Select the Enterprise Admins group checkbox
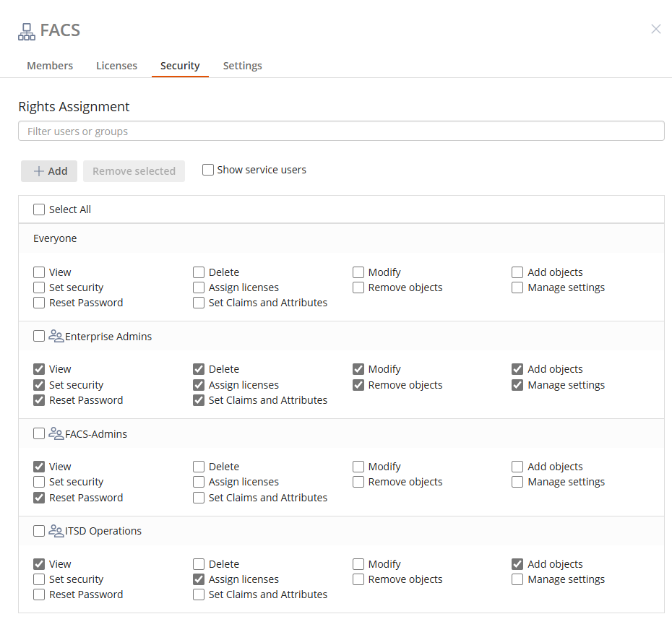The height and width of the screenshot is (627, 672). pyautogui.click(x=39, y=336)
